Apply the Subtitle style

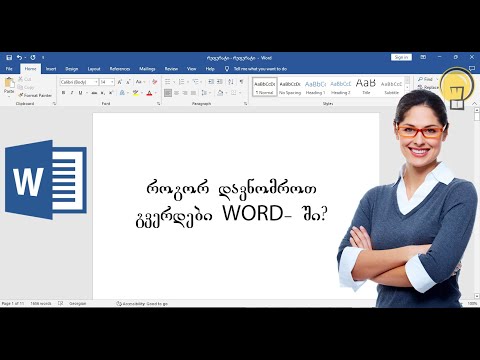(391, 87)
